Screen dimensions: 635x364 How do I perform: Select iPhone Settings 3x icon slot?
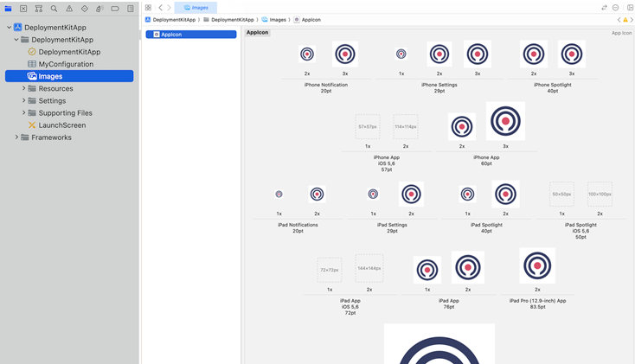[478, 54]
